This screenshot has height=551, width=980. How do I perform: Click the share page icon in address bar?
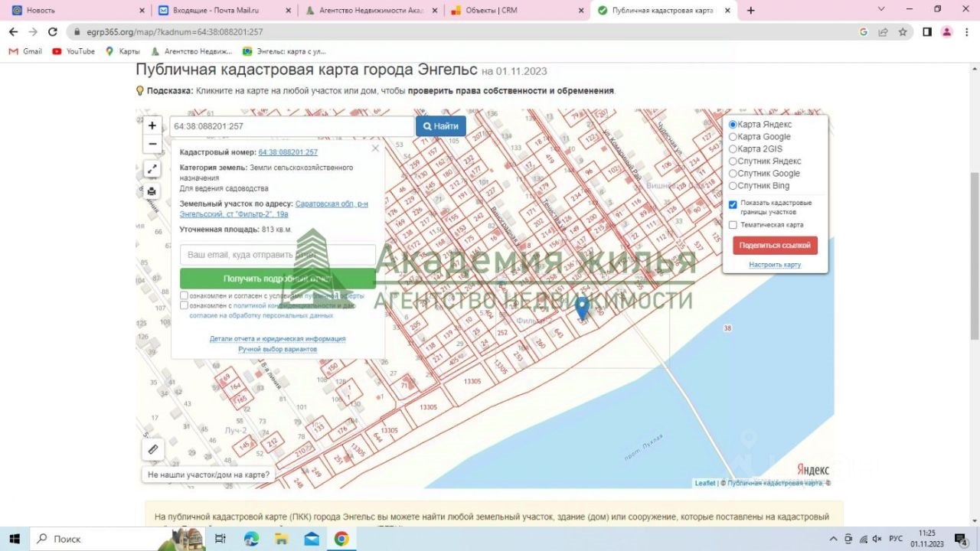pos(883,32)
